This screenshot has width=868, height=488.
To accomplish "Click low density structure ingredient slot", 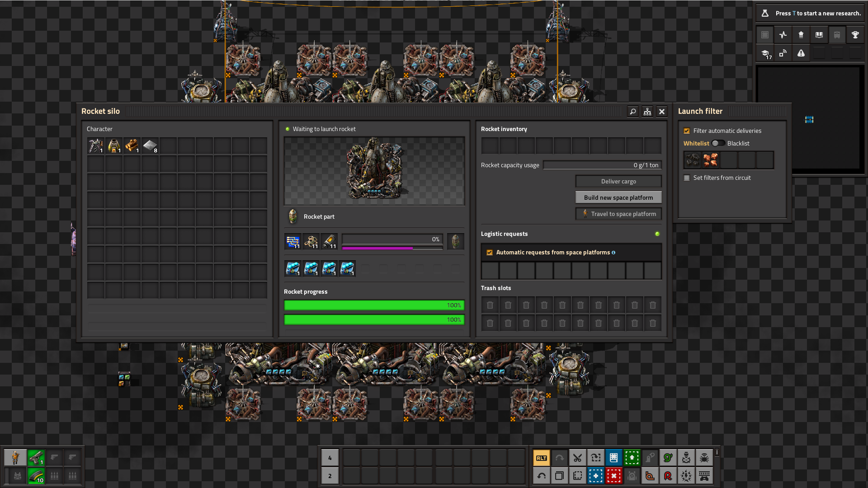I will [311, 241].
